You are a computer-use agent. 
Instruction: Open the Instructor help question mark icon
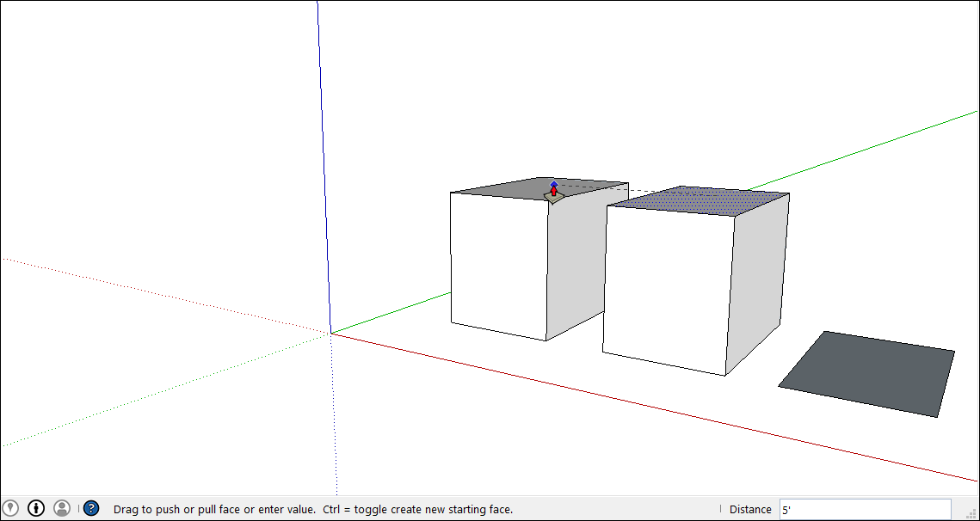tap(91, 508)
